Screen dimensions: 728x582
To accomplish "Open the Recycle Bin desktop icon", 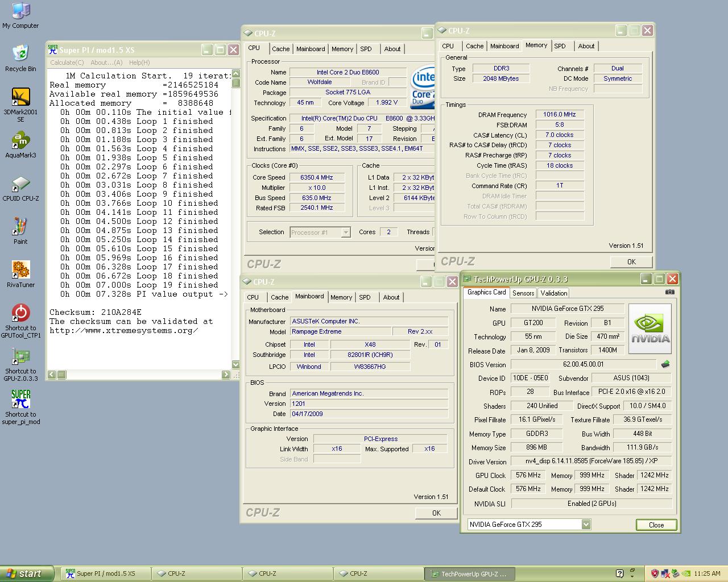I will (20, 58).
